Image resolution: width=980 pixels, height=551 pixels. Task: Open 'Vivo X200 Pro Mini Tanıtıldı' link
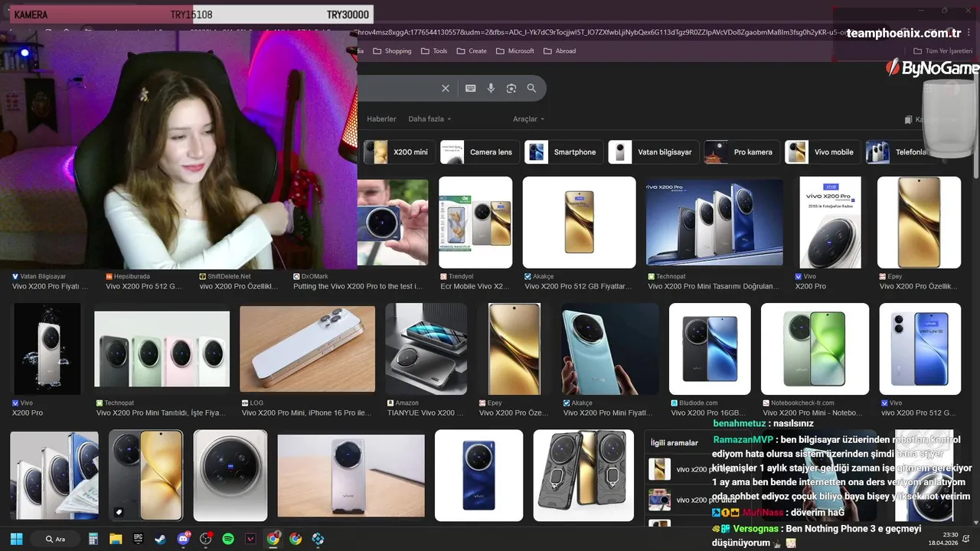click(161, 412)
